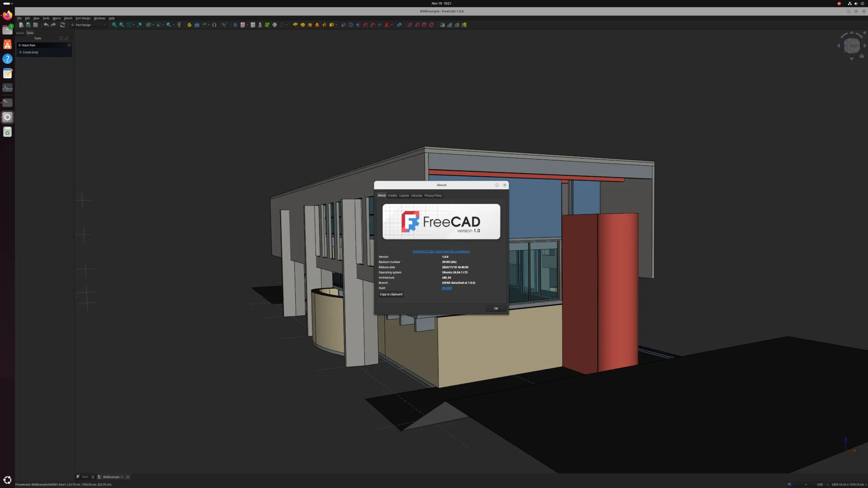Click the Create part icon in toolbar

tap(189, 25)
